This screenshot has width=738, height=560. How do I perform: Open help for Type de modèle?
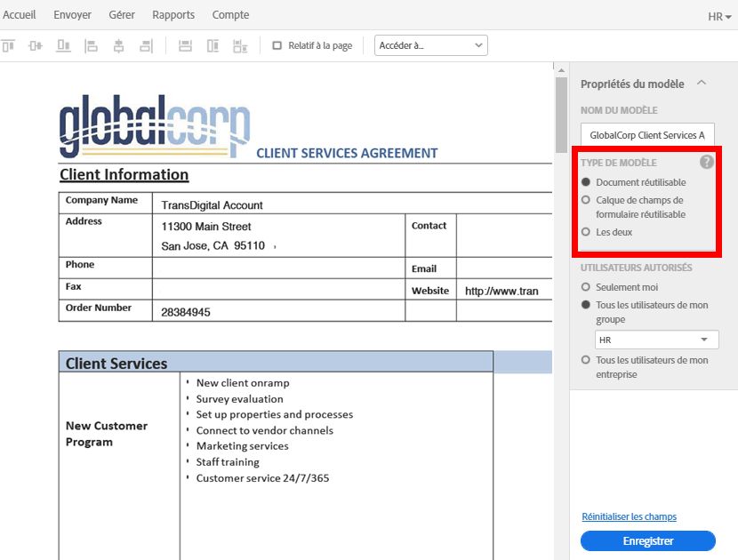coord(707,162)
